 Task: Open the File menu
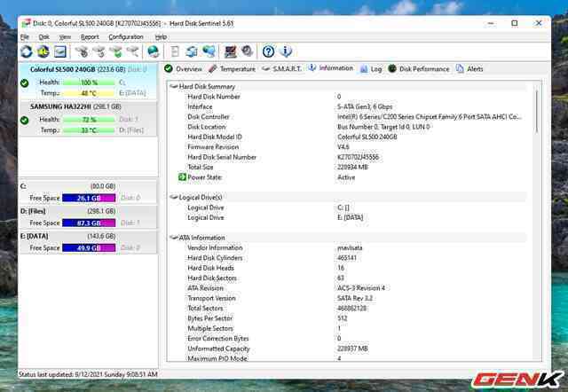(24, 37)
